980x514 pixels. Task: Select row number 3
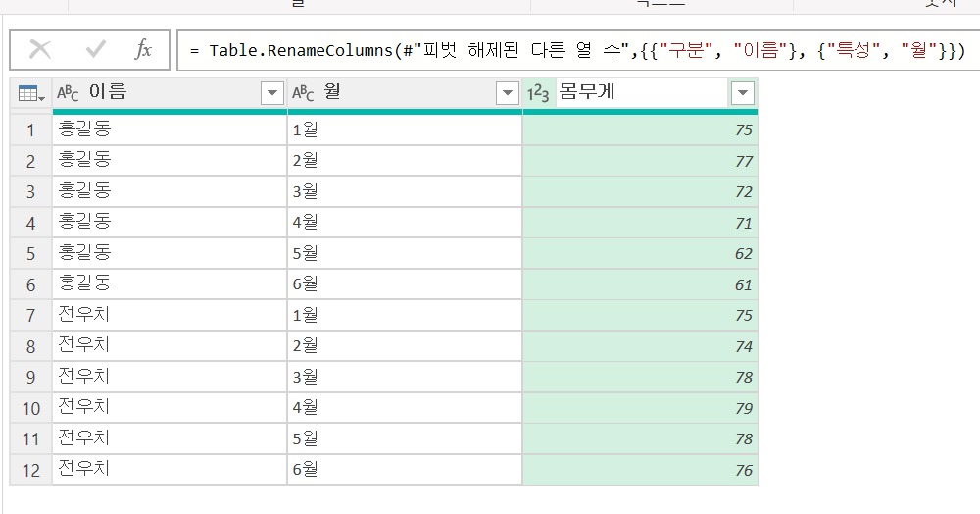click(x=30, y=192)
